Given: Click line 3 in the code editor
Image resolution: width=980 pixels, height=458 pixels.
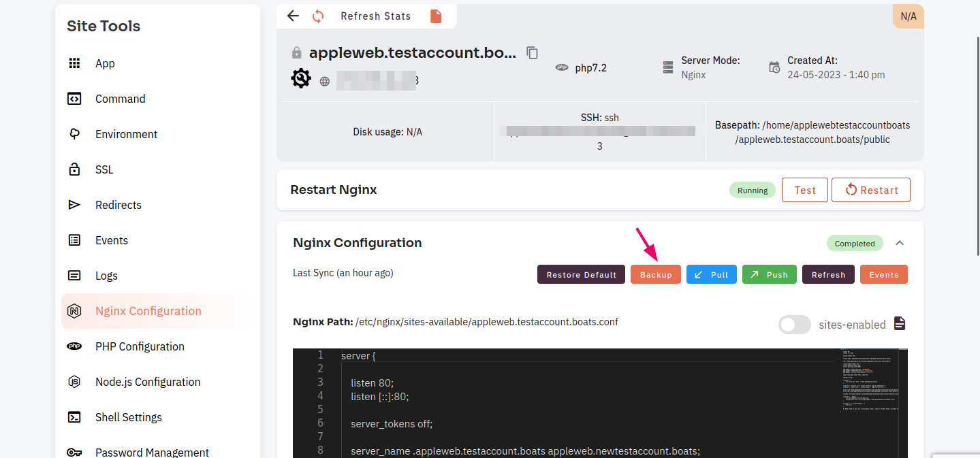Looking at the screenshot, I should pyautogui.click(x=372, y=382).
